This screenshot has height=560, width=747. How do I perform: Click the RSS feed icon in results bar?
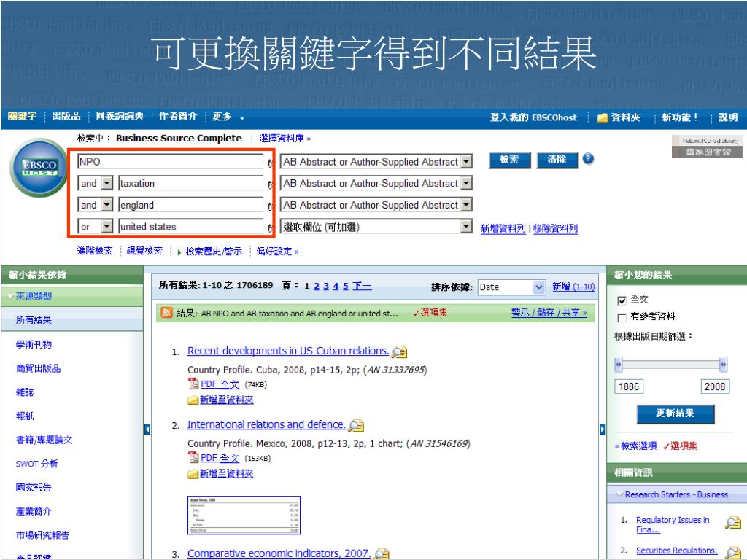(166, 312)
